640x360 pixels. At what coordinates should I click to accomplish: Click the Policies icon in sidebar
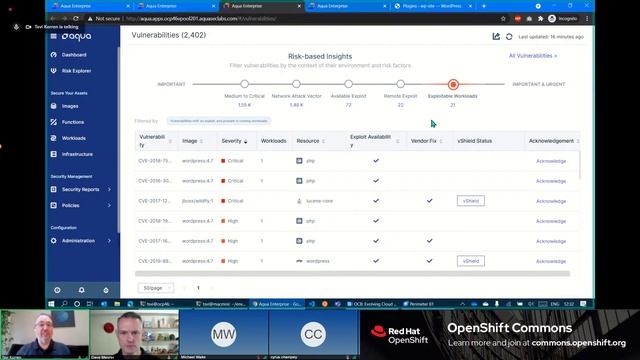(x=53, y=205)
